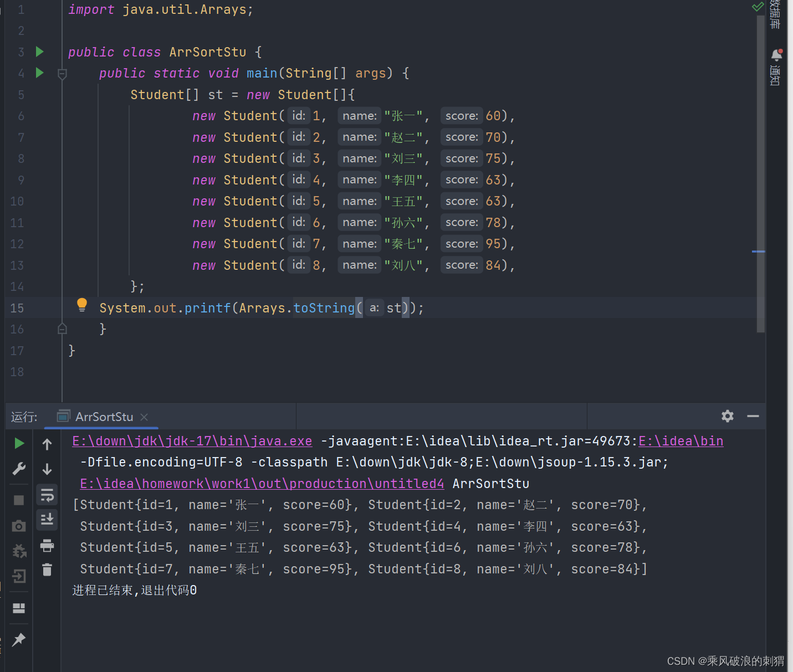
Task: Rerun ArrSortStu with the green play icon
Action: (x=19, y=443)
